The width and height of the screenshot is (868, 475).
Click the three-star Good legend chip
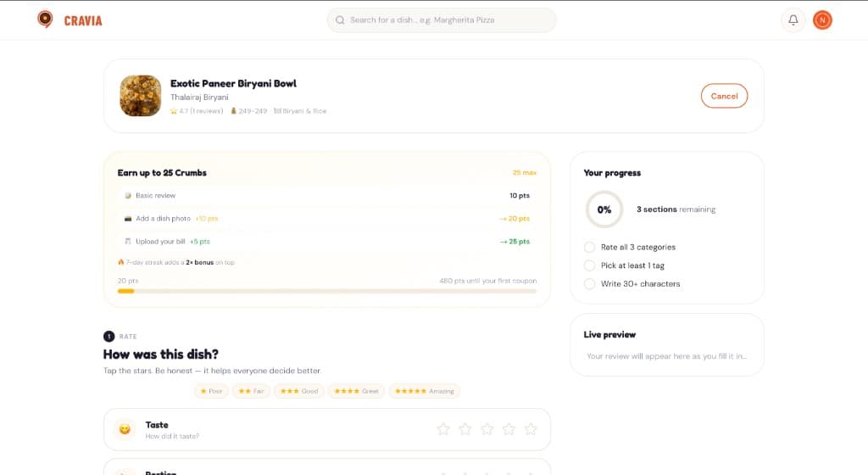(x=299, y=391)
